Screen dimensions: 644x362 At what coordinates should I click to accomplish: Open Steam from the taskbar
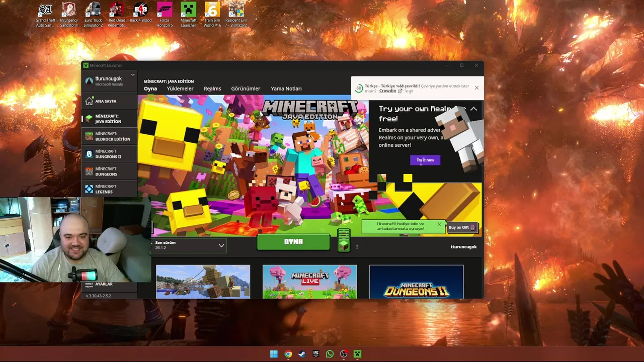(x=302, y=354)
